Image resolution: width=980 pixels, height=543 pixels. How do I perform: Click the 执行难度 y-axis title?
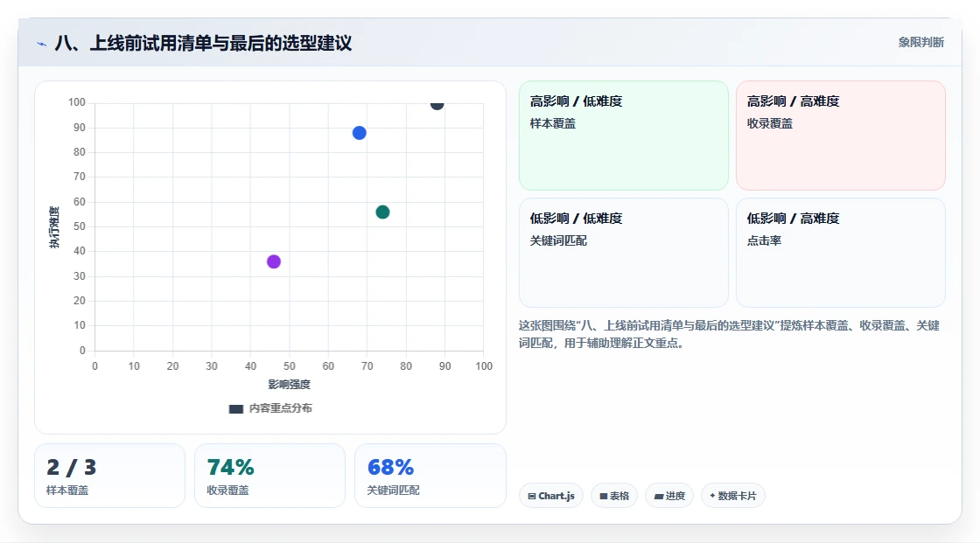(x=54, y=226)
